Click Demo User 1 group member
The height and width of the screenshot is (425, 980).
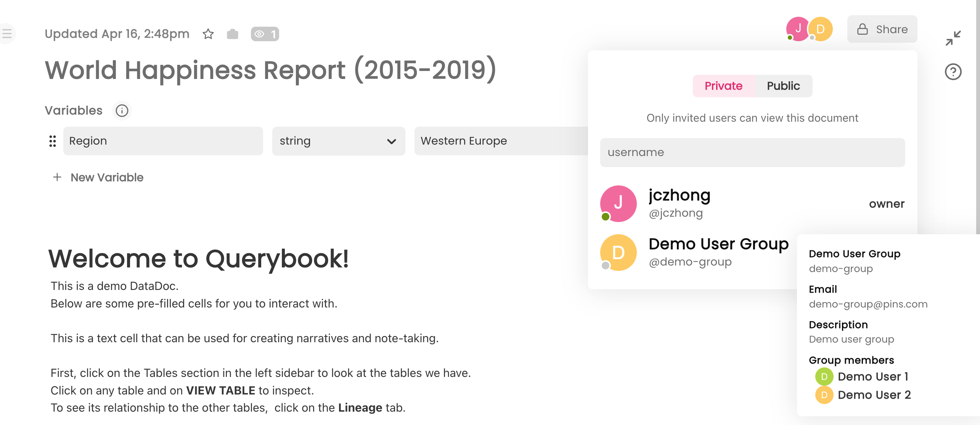873,377
